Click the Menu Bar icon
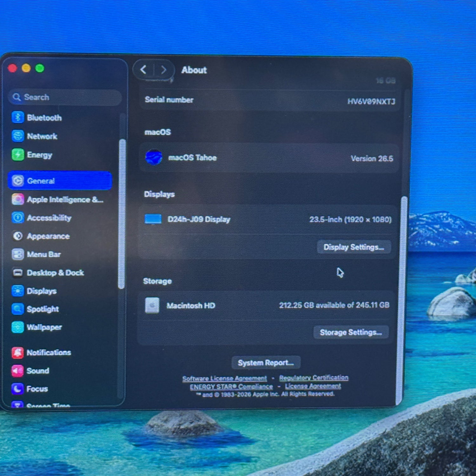Screen dimensions: 476x476 [x=18, y=254]
